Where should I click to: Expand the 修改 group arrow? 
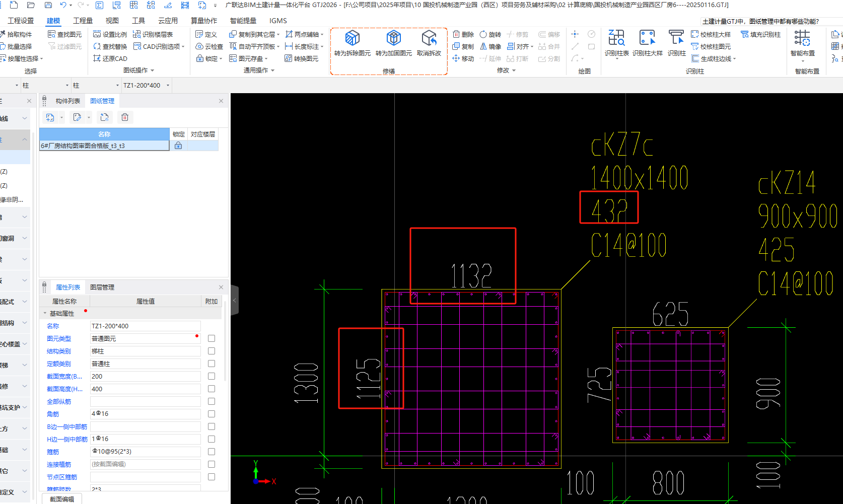[x=514, y=70]
